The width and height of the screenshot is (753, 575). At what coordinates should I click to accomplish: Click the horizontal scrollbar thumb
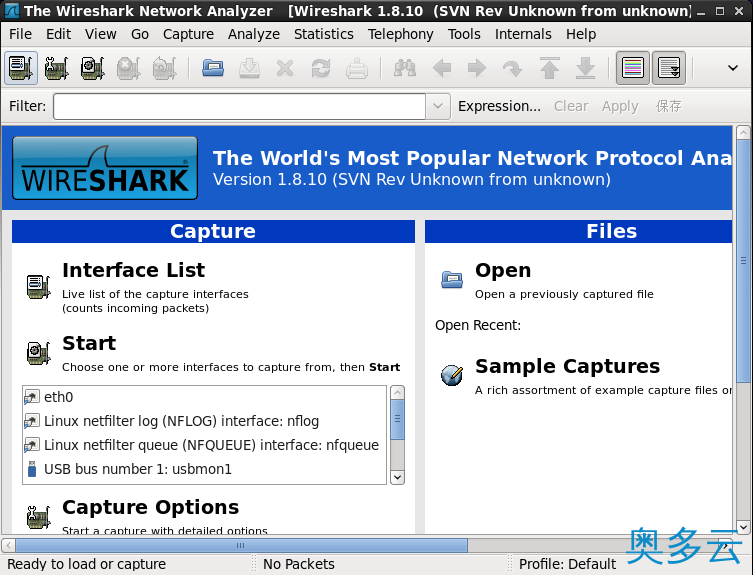(x=242, y=546)
